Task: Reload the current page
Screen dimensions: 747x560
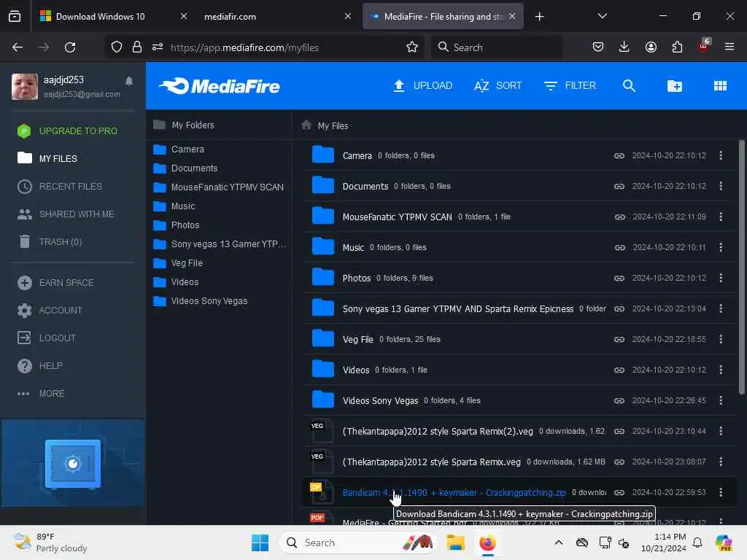Action: point(70,47)
